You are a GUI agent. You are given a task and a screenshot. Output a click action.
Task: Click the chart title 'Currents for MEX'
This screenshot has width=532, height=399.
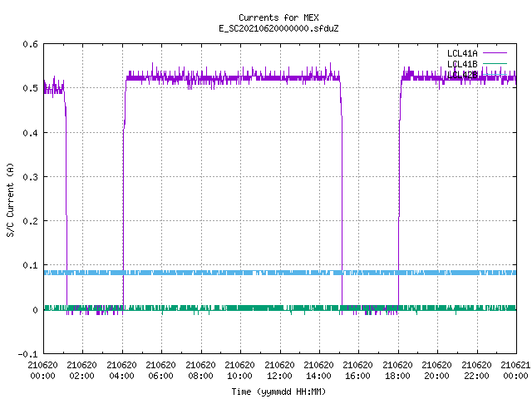[278, 17]
